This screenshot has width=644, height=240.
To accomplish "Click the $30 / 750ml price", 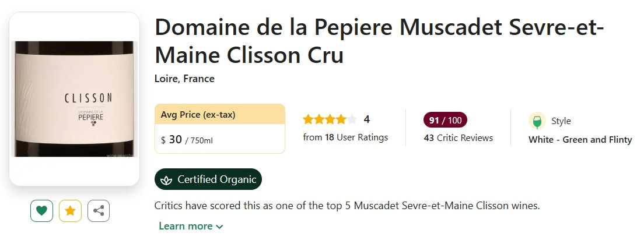I will pos(187,140).
